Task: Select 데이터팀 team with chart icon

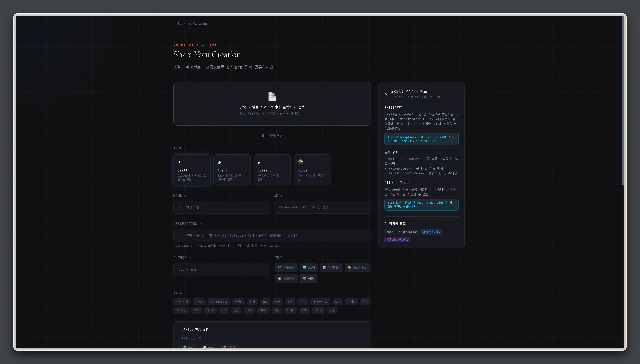Action: click(331, 268)
